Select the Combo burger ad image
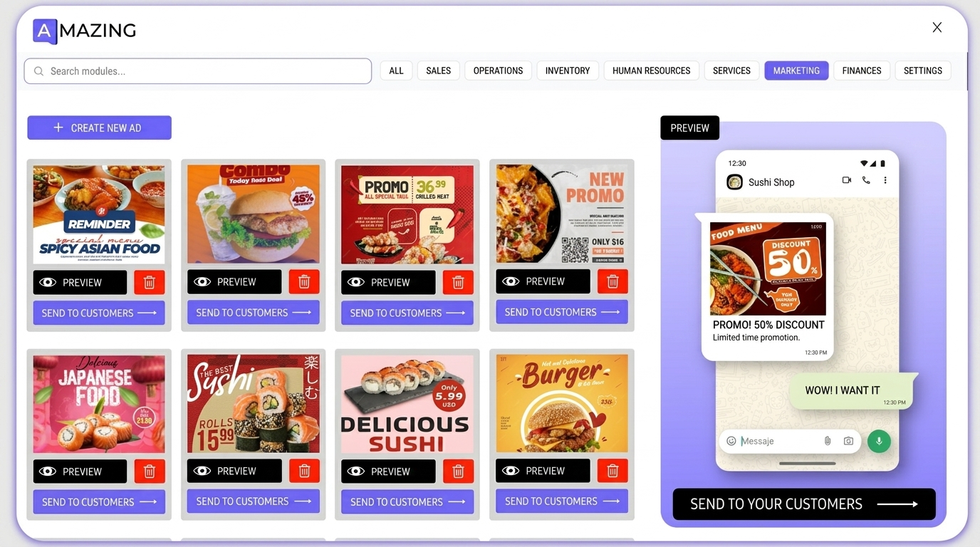The height and width of the screenshot is (547, 980). pyautogui.click(x=254, y=214)
